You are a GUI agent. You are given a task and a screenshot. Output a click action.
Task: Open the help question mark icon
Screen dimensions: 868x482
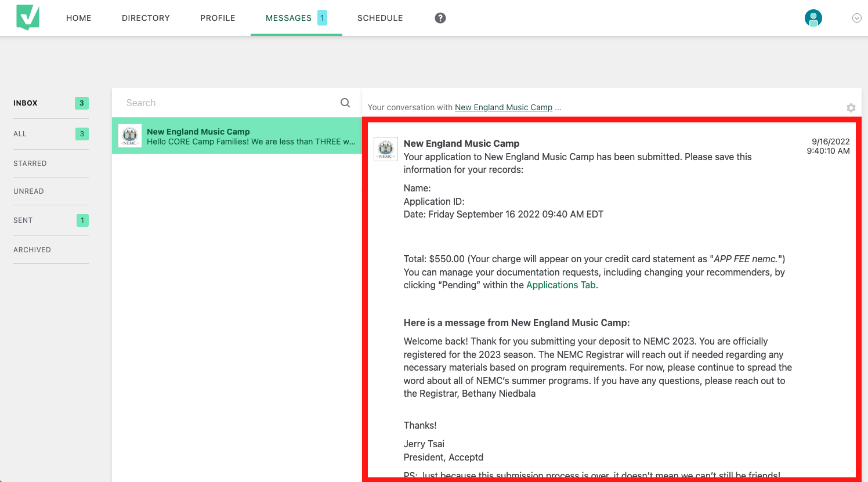coord(440,18)
